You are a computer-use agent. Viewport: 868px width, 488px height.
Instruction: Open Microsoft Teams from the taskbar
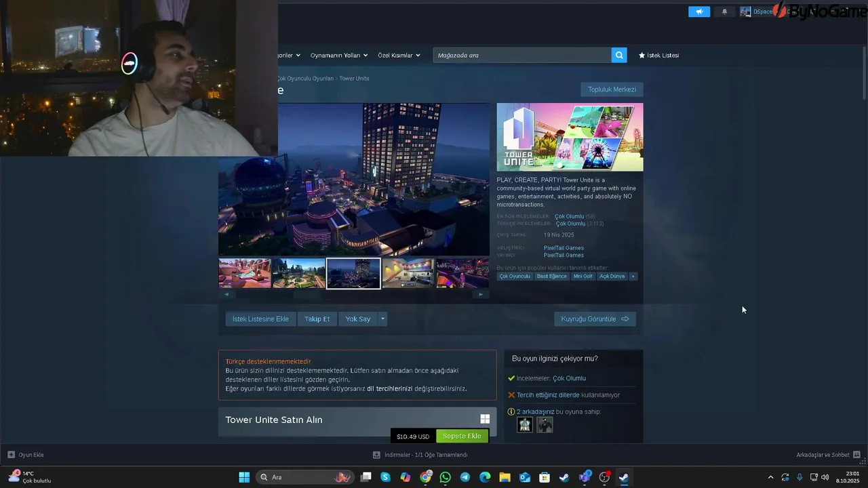pos(585,477)
